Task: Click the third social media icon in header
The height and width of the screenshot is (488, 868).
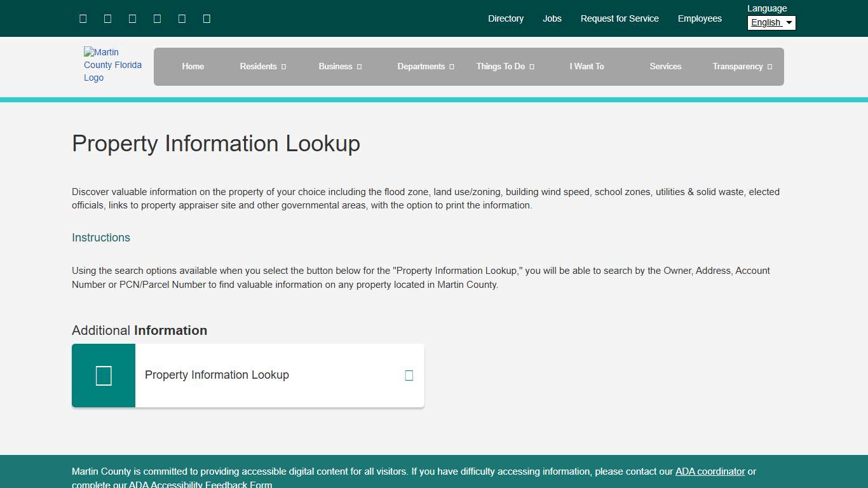Action: coord(132,18)
